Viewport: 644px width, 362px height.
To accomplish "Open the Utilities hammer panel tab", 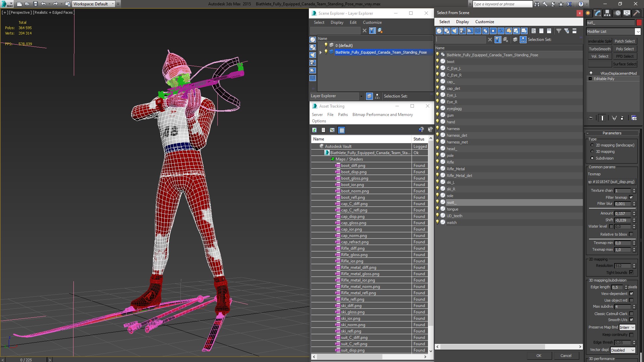I will click(x=636, y=13).
